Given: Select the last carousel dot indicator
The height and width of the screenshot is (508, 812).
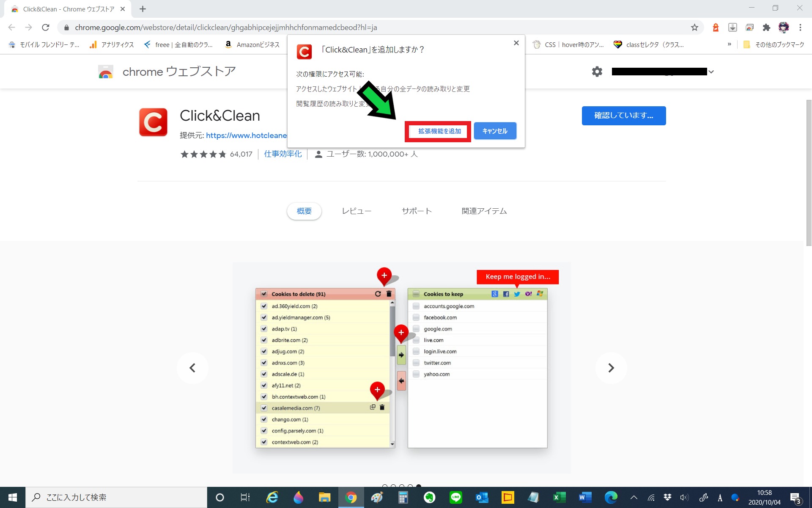Looking at the screenshot, I should click(x=419, y=486).
